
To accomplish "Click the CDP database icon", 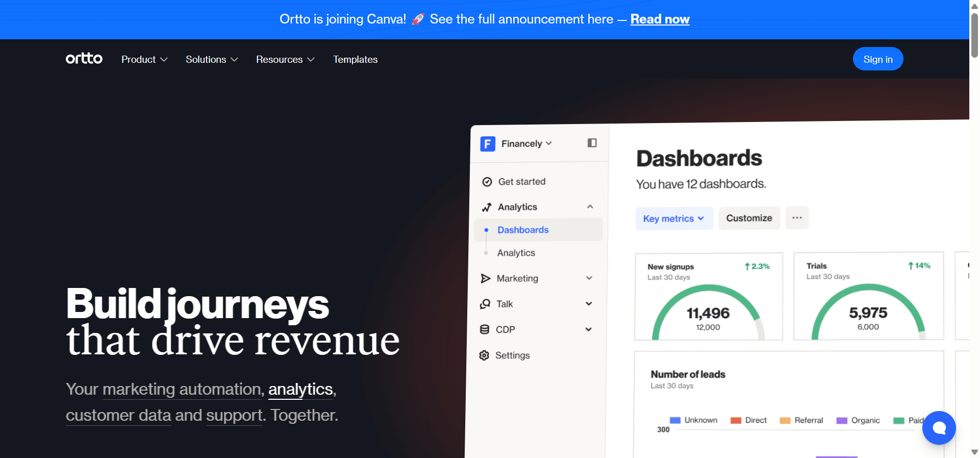I will (x=485, y=329).
